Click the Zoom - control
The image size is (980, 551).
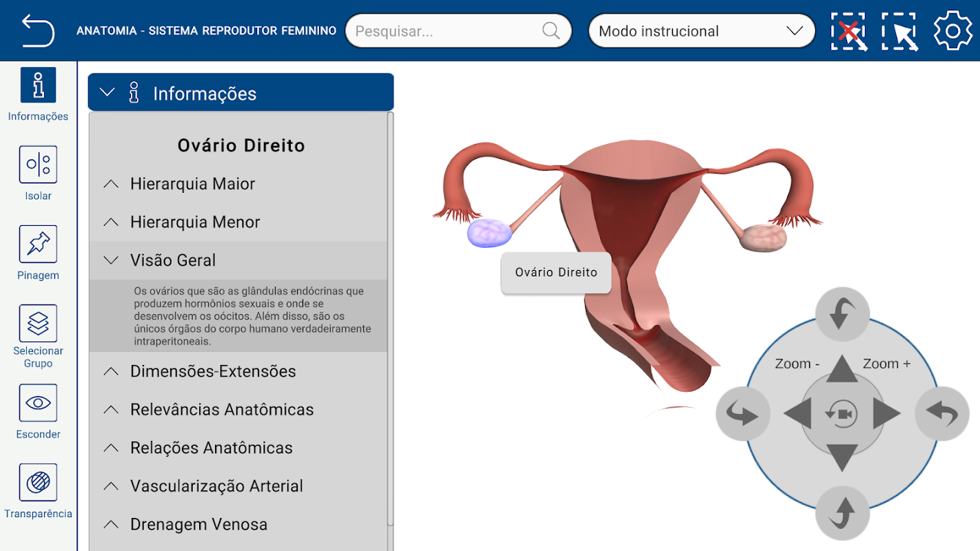(x=797, y=364)
